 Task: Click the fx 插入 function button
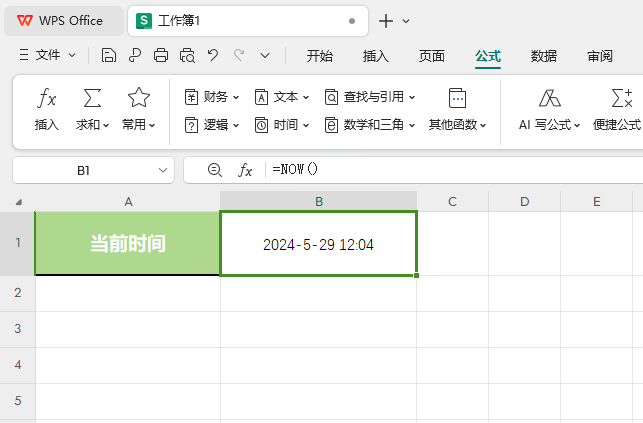(46, 109)
